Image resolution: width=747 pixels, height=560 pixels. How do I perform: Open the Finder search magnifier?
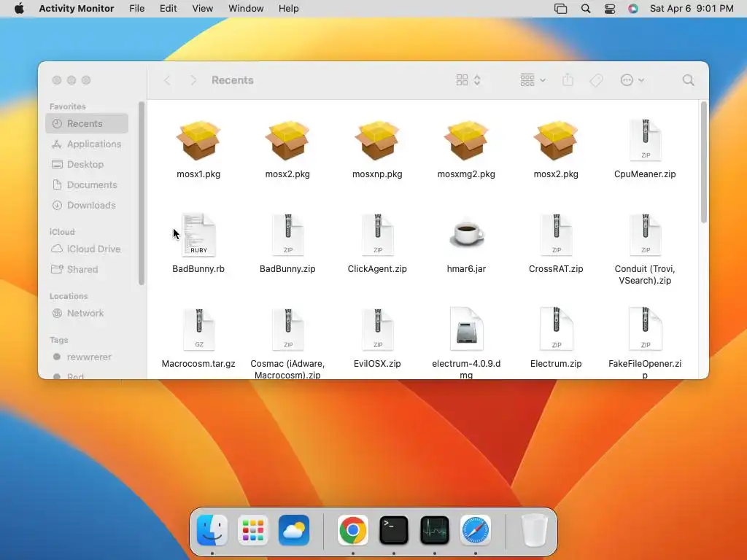click(x=688, y=80)
